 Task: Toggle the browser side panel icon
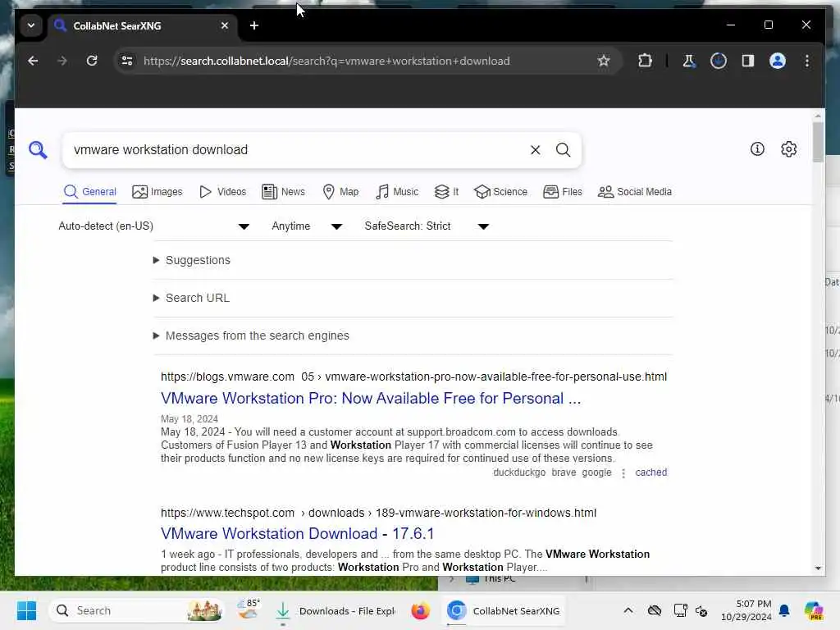(748, 61)
